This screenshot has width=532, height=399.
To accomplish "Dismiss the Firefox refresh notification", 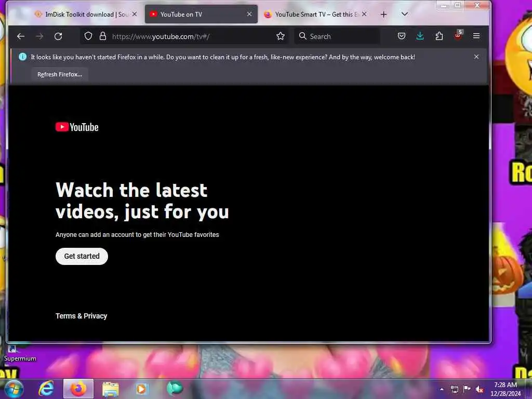I will [476, 57].
